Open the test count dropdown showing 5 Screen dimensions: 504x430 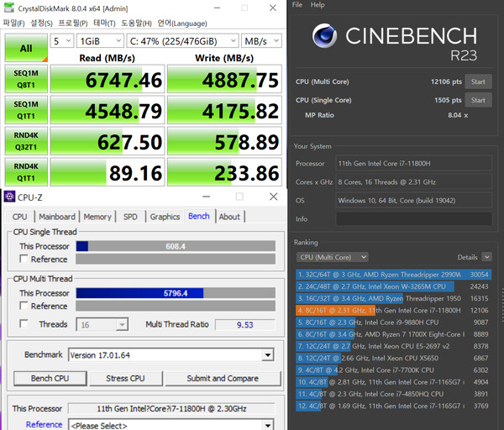(62, 41)
